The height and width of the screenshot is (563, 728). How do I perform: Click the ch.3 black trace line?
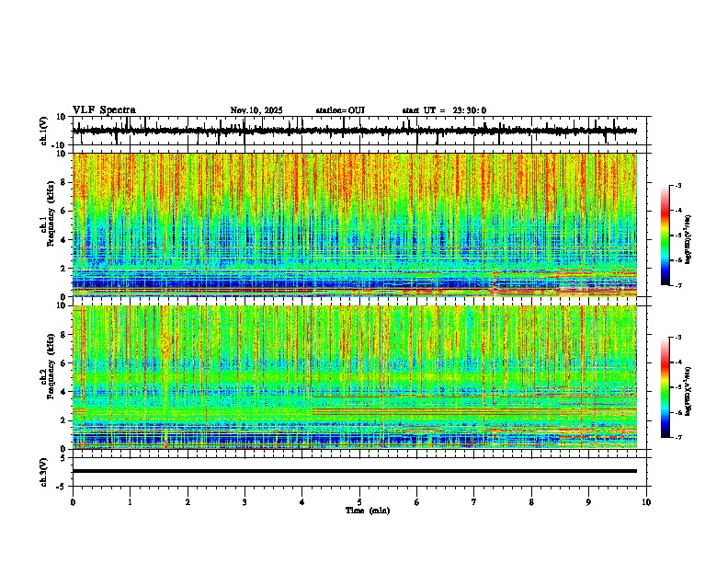pyautogui.click(x=355, y=471)
